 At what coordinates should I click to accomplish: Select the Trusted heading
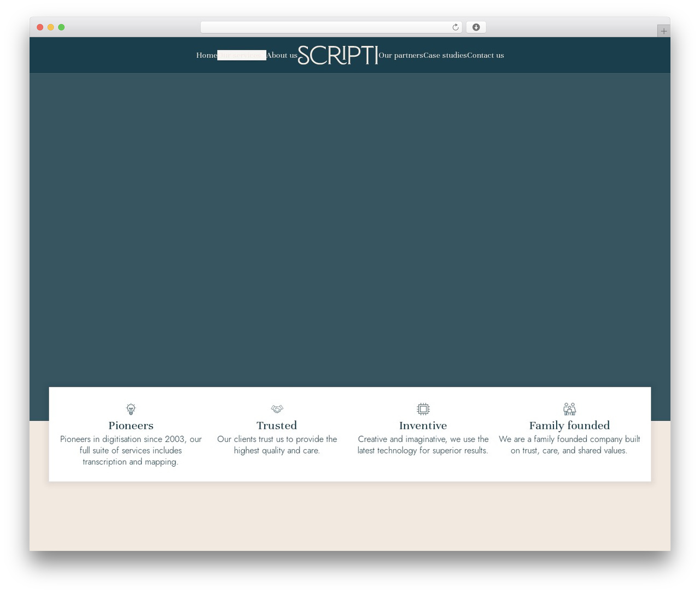point(277,426)
